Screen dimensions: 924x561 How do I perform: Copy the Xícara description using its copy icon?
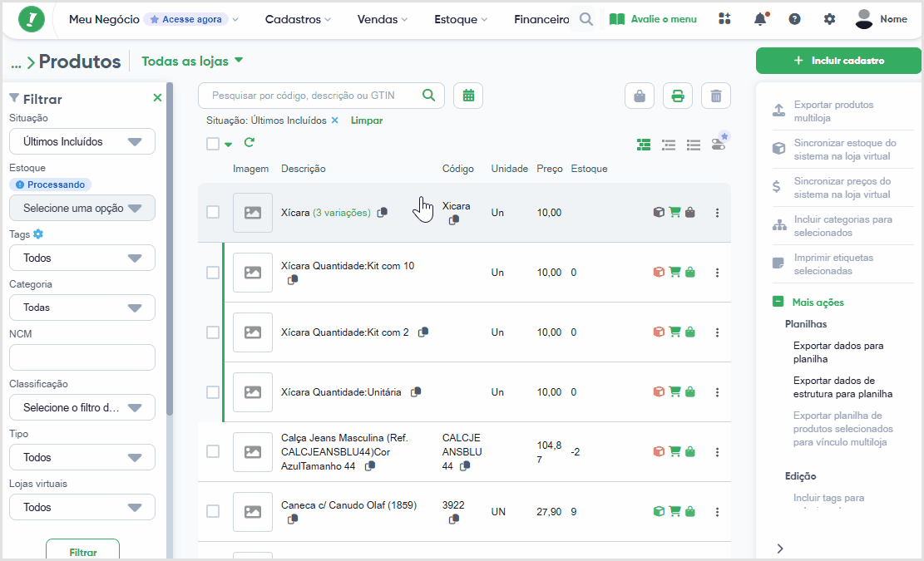click(383, 212)
